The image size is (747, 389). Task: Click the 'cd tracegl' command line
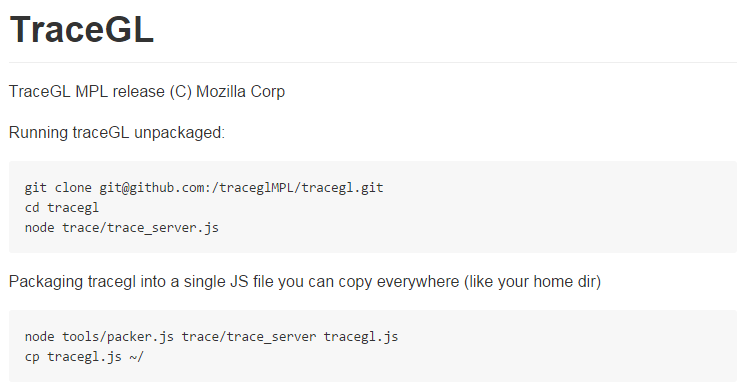click(x=62, y=208)
